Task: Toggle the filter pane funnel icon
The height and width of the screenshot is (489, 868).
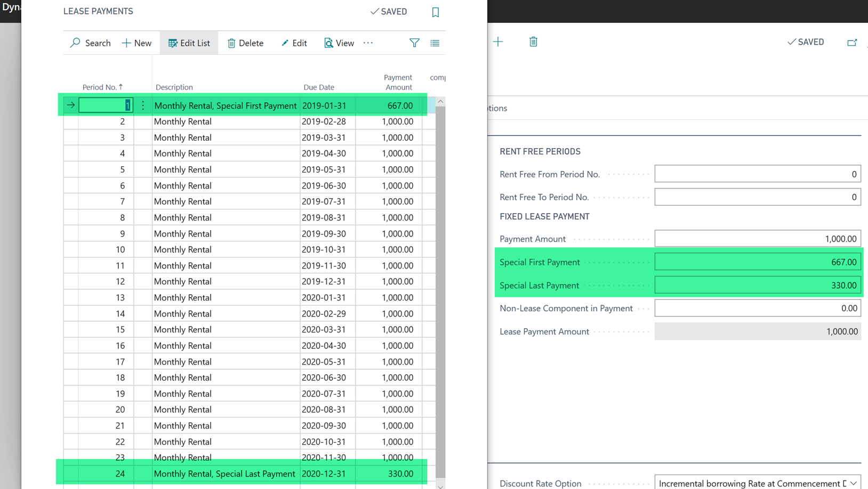Action: click(x=414, y=43)
